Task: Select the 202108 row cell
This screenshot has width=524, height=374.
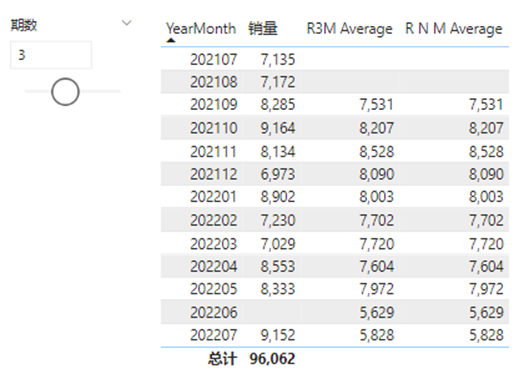Action: (x=214, y=82)
